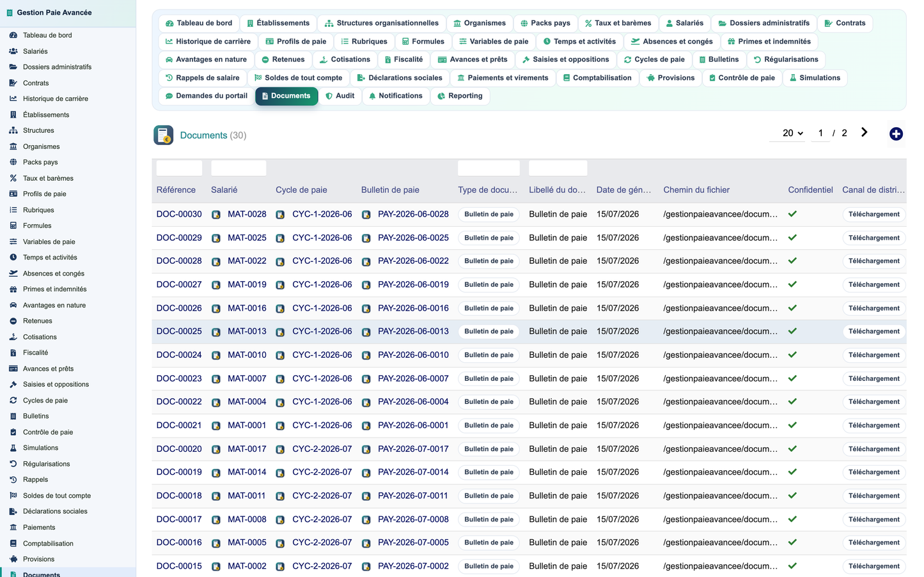
Task: Click the current page number field
Action: [x=820, y=133]
